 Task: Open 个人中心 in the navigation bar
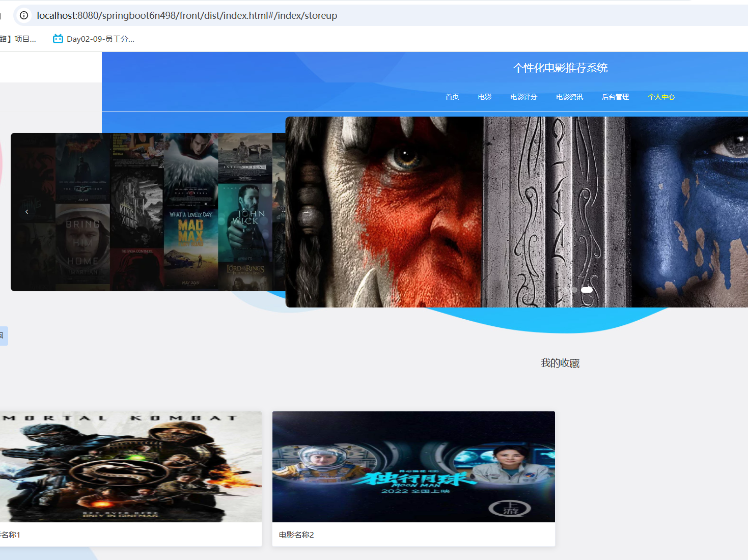[661, 97]
